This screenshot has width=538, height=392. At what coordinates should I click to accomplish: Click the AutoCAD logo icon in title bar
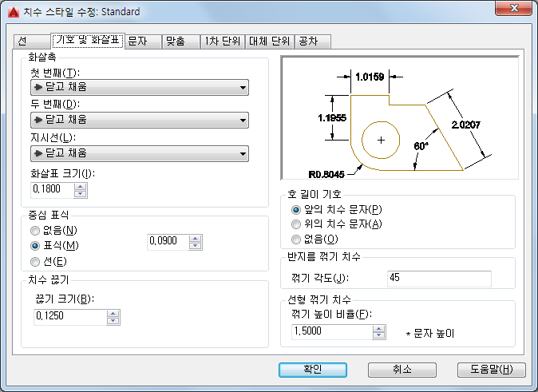tap(14, 12)
